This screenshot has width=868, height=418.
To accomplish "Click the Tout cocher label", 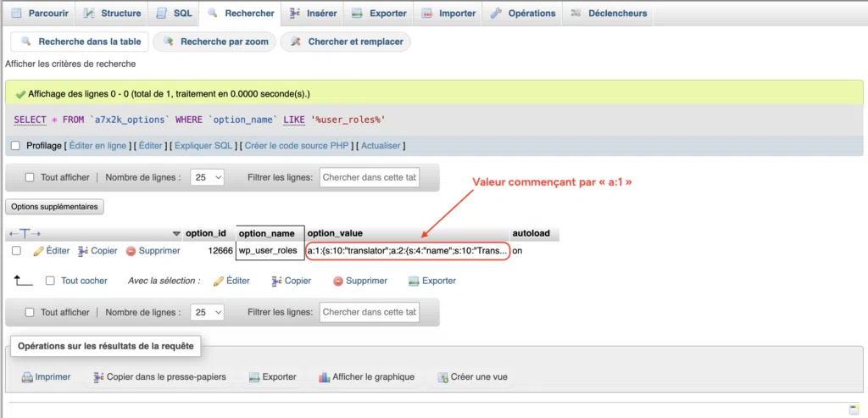I will (x=84, y=281).
